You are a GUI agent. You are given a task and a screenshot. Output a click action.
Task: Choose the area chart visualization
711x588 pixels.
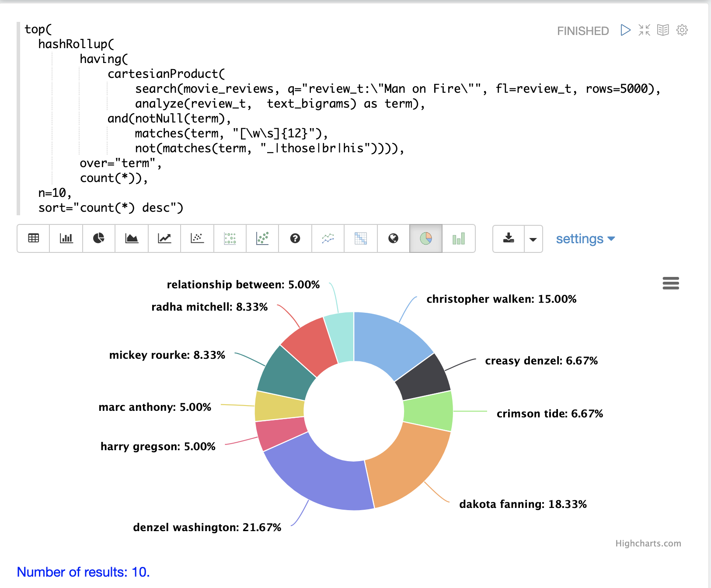pos(132,238)
